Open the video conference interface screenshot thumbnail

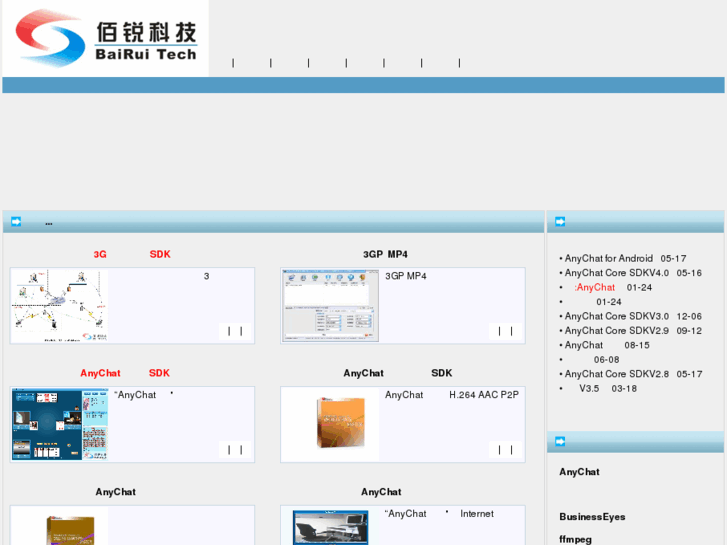pyautogui.click(x=59, y=424)
